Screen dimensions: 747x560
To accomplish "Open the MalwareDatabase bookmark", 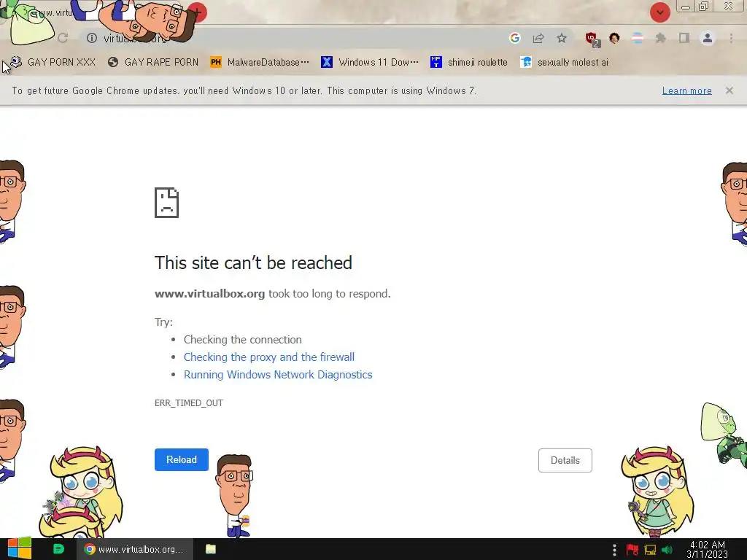I will click(260, 62).
